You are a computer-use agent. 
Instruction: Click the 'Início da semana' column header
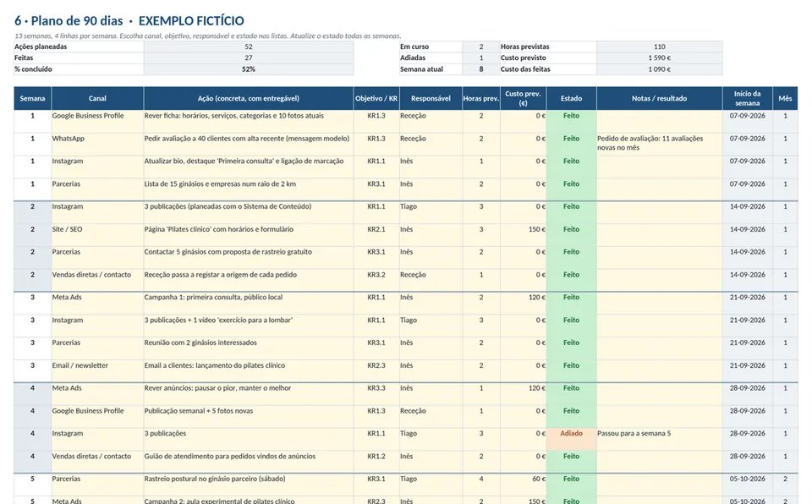(x=747, y=98)
